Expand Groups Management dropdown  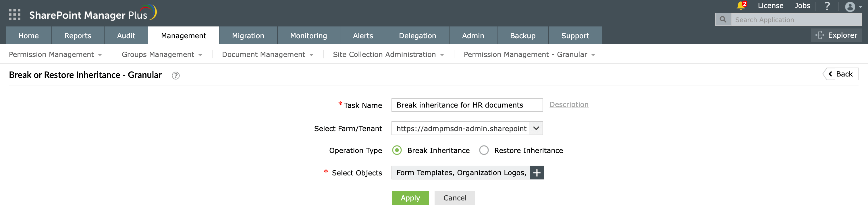[162, 55]
